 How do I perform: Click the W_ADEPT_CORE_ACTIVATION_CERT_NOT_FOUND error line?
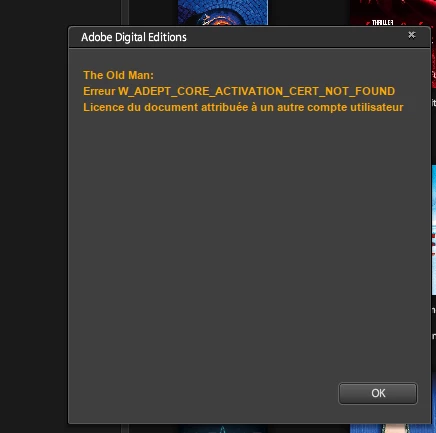(x=239, y=91)
